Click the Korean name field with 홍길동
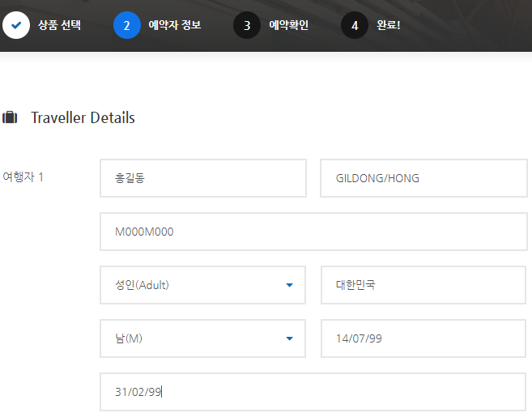532x417 pixels. (x=202, y=178)
